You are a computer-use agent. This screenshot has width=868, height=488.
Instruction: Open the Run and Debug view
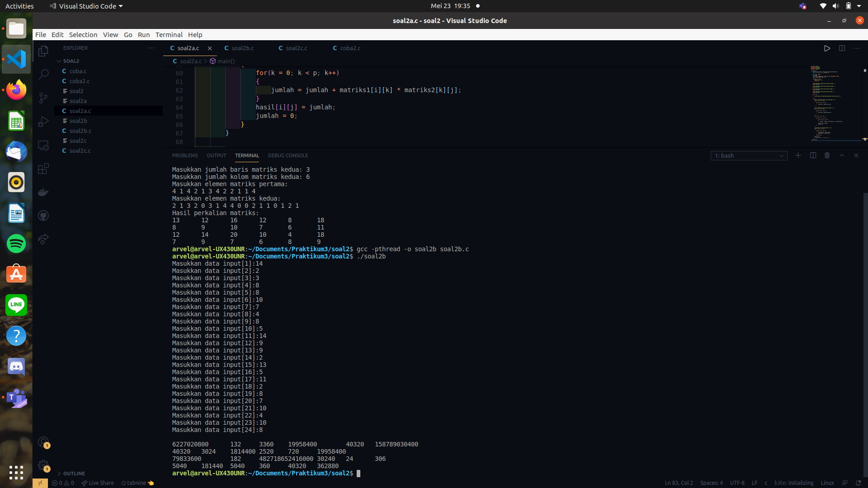click(43, 121)
